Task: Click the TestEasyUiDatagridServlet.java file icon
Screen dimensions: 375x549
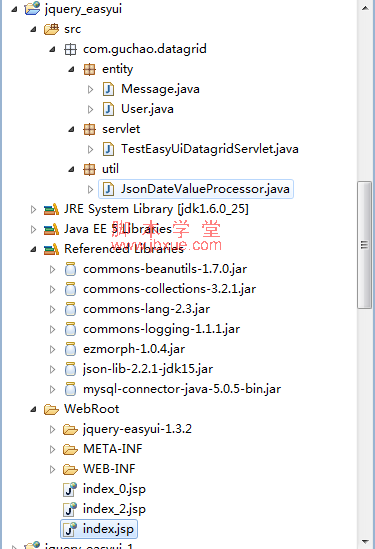Action: click(108, 149)
